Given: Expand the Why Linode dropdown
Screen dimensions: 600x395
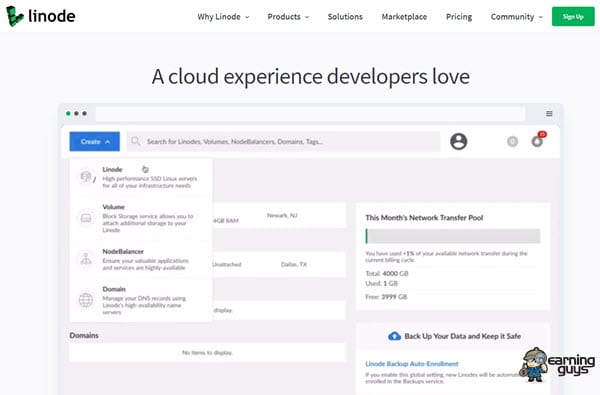Looking at the screenshot, I should (x=223, y=17).
